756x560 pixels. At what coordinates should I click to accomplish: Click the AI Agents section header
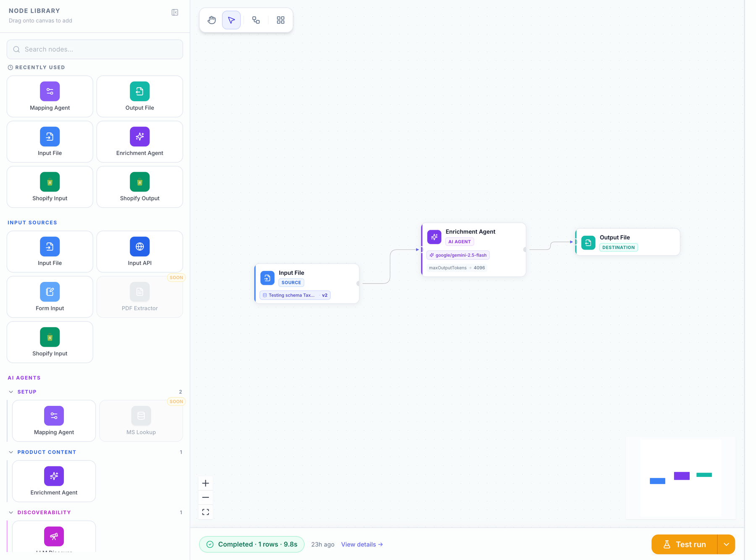pyautogui.click(x=24, y=378)
